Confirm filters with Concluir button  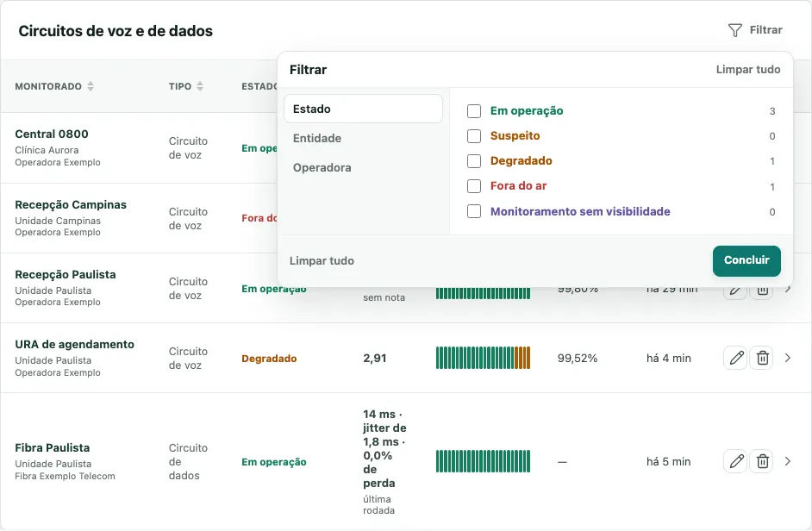click(x=746, y=260)
